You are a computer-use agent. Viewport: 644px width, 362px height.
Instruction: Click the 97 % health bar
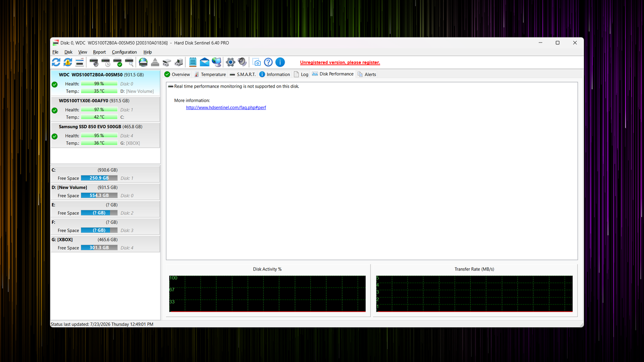(99, 110)
